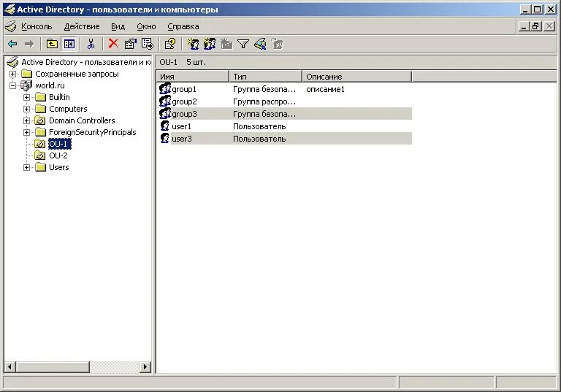Viewport: 561px width, 392px height.
Task: Click the console icon left of Консоль menu
Action: pyautogui.click(x=11, y=26)
